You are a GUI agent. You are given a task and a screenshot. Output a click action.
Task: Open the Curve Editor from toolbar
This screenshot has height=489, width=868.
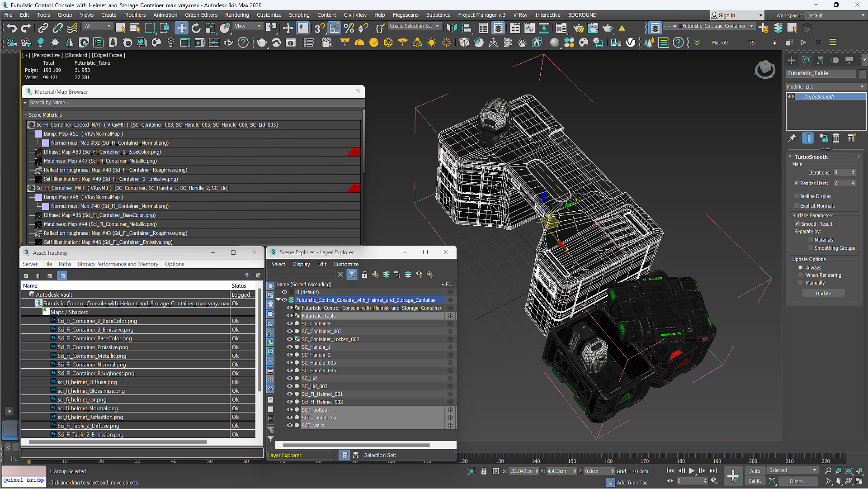tap(529, 28)
